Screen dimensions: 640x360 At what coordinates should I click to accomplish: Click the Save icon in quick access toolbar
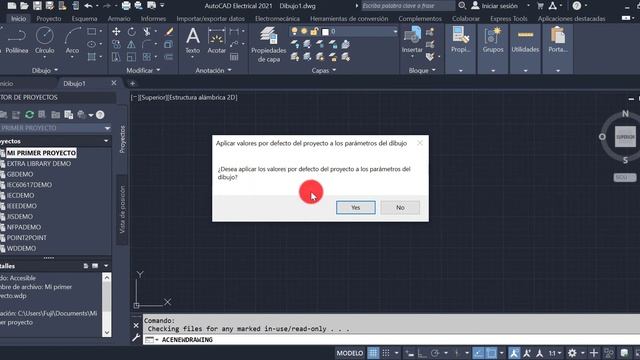point(37,6)
